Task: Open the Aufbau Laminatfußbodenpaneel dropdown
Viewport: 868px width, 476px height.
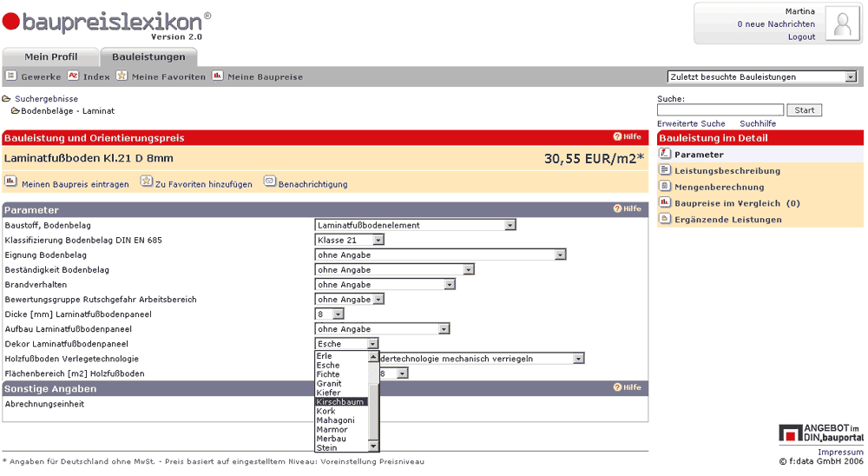Action: click(x=383, y=329)
